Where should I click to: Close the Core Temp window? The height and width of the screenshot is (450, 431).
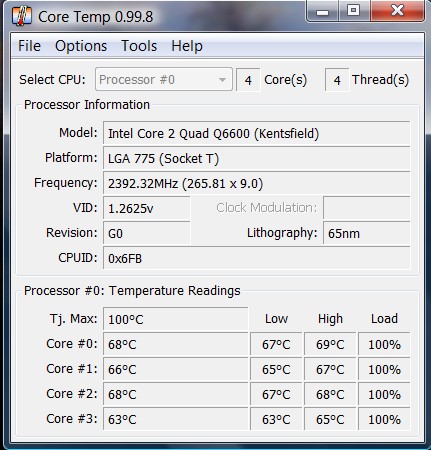click(x=397, y=11)
